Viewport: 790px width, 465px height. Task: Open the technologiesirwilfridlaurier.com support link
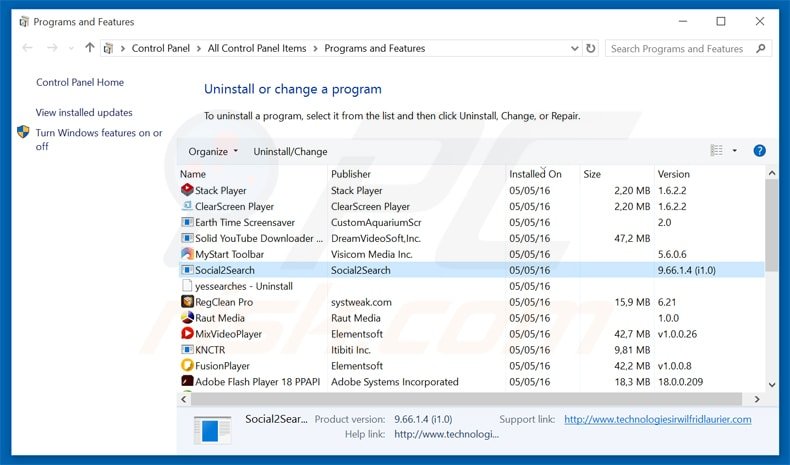(657, 419)
